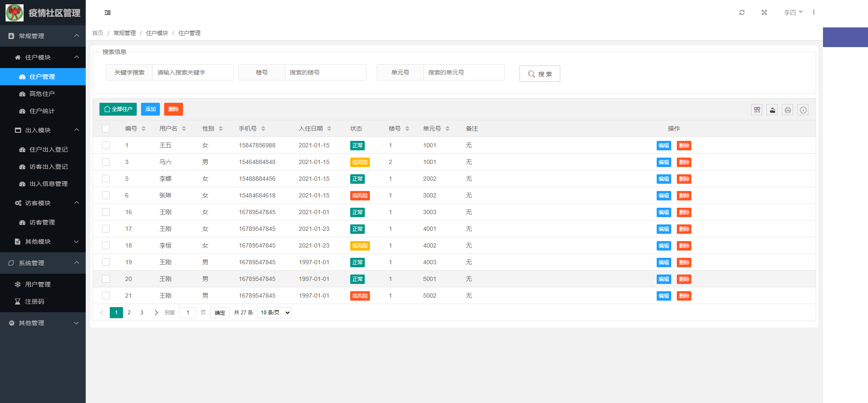This screenshot has height=403, width=868.
Task: Sort by 性别 column arrows
Action: point(221,128)
